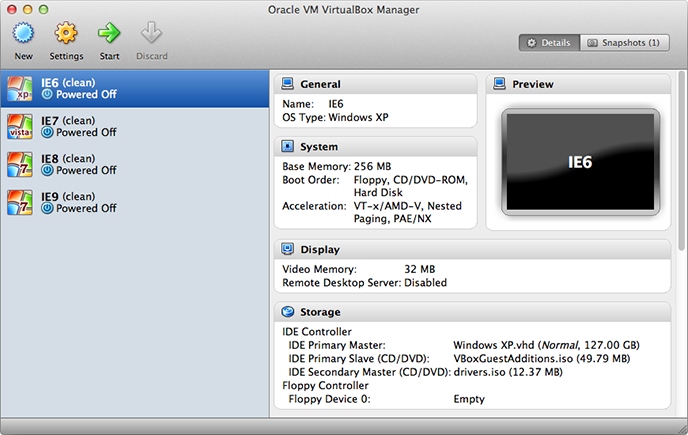Select the IE7 (clean) virtual machine

[x=135, y=126]
